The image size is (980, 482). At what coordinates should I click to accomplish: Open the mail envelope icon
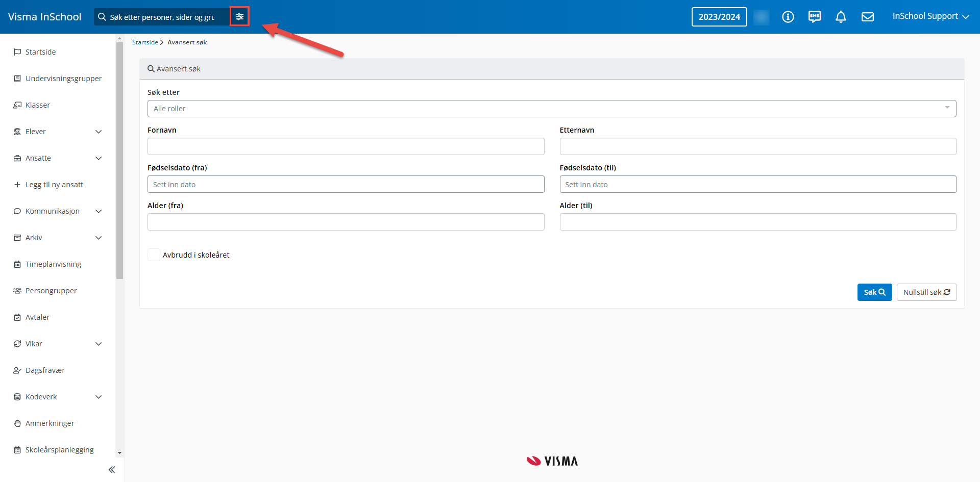coord(867,17)
